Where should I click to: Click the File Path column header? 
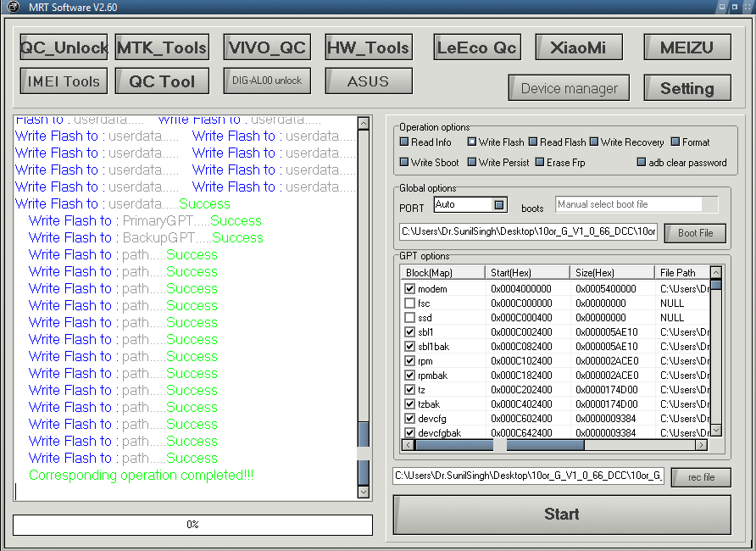(682, 272)
